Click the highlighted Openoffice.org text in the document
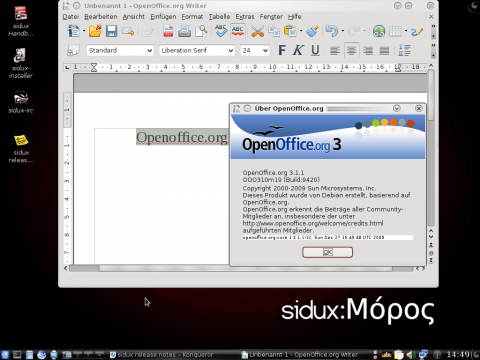The image size is (480, 360). pyautogui.click(x=182, y=137)
